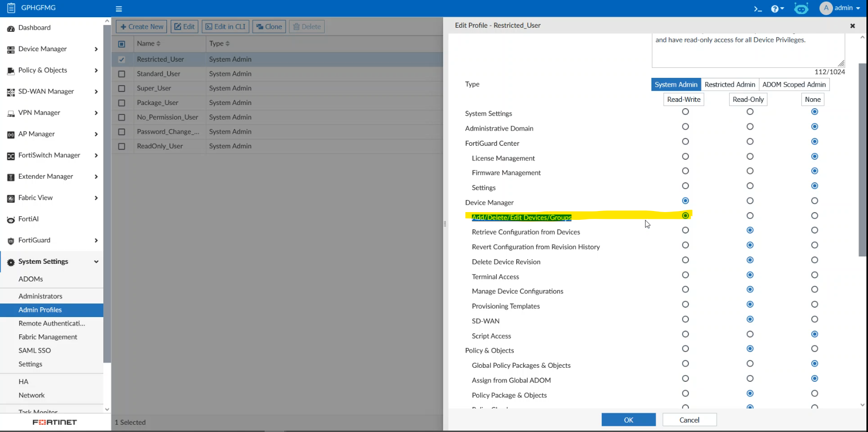868x432 pixels.
Task: Click the Edit in CLI button
Action: click(225, 27)
